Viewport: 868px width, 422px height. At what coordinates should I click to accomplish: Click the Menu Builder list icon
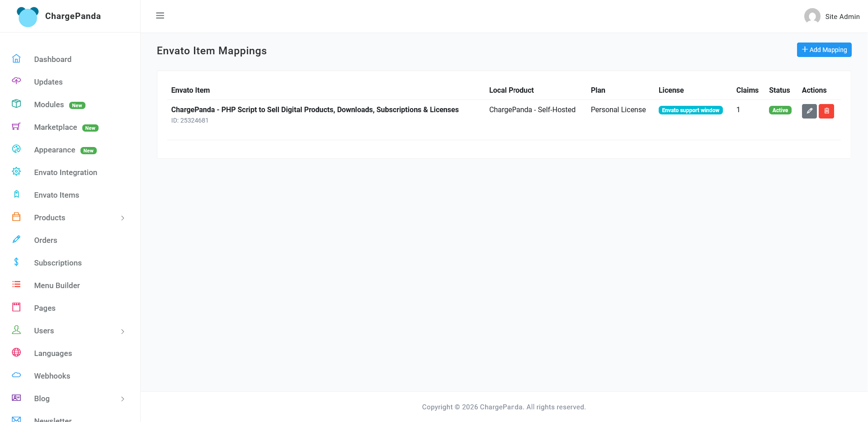[x=16, y=284]
